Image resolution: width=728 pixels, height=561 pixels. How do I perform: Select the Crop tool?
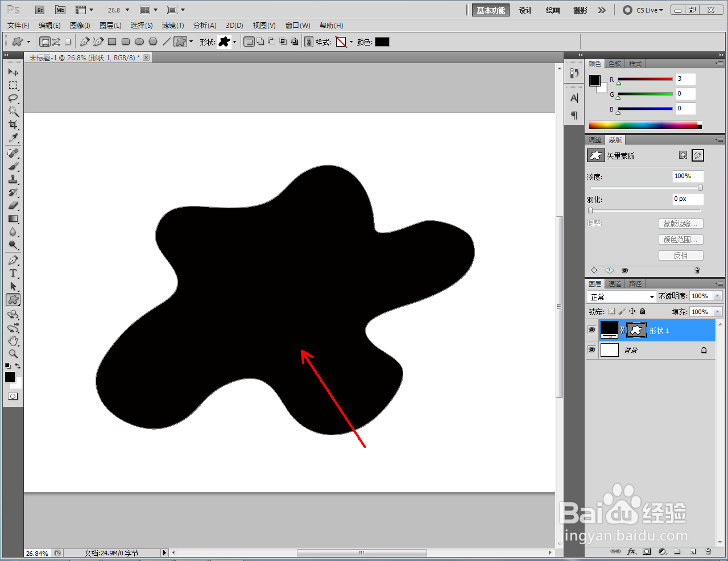pos(13,125)
